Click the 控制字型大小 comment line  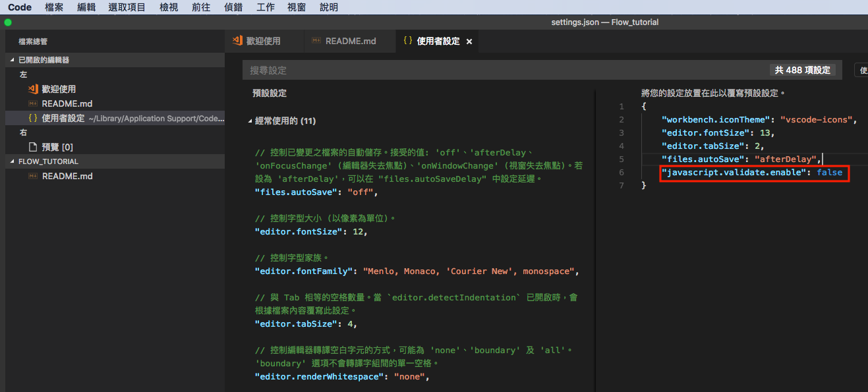(325, 218)
